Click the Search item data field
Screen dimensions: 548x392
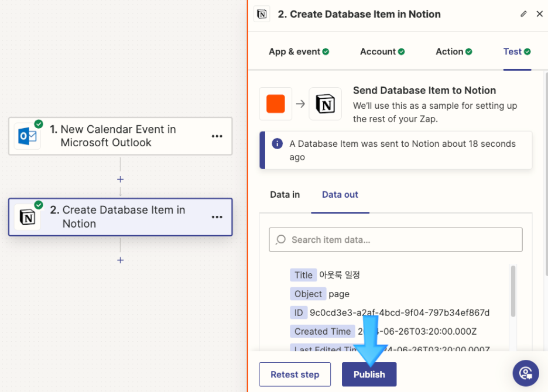point(396,240)
